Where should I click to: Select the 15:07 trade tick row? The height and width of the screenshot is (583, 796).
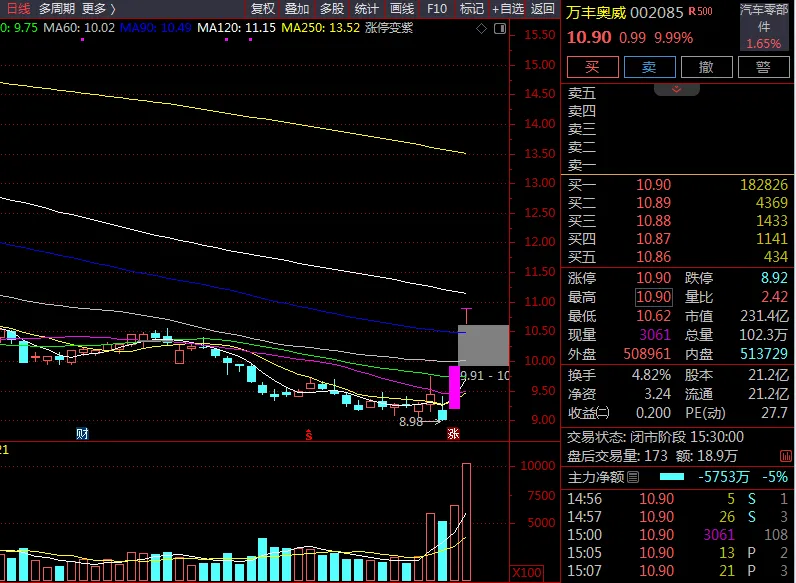click(x=678, y=571)
